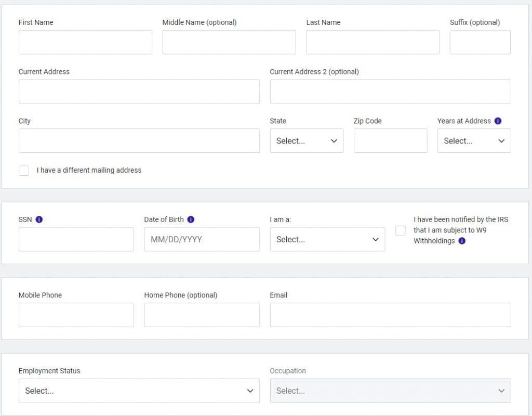The width and height of the screenshot is (532, 416).
Task: Open the State dropdown
Action: tap(307, 140)
